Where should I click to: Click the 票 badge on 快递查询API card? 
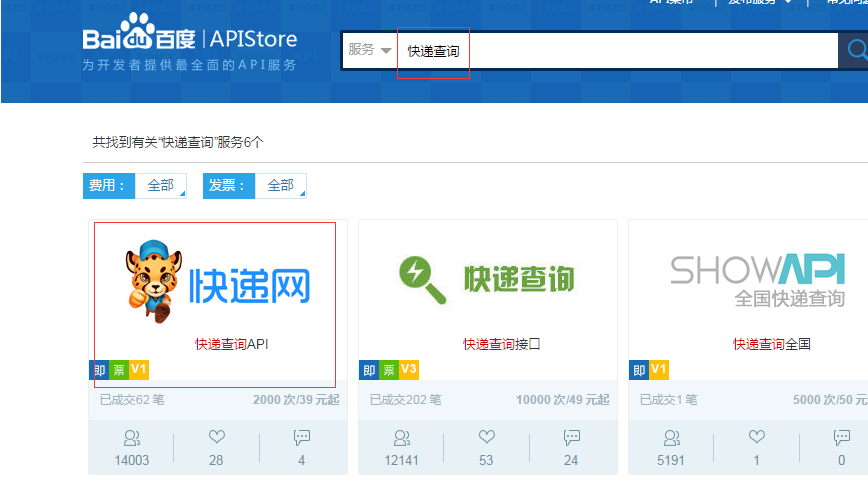(x=118, y=370)
